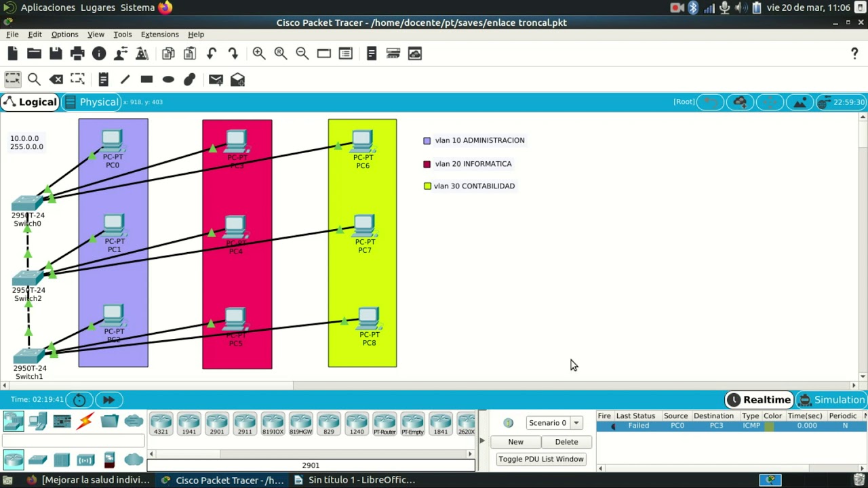Select Connections lightning bolt category
Viewport: 868px width, 488px height.
click(x=85, y=422)
